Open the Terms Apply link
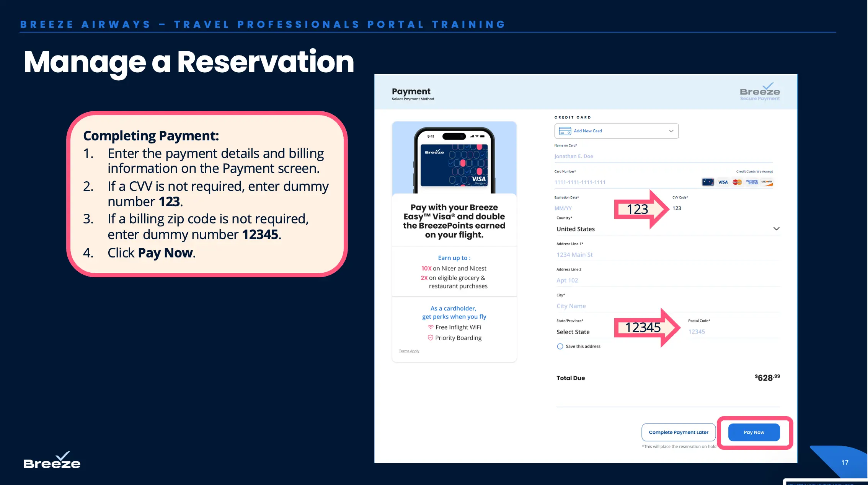This screenshot has width=868, height=485. click(409, 351)
